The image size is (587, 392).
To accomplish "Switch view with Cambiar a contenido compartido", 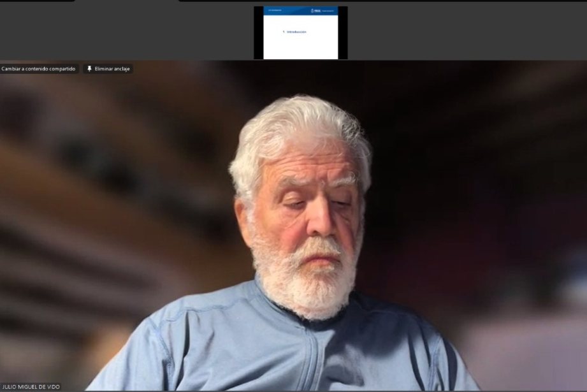I will 39,69.
